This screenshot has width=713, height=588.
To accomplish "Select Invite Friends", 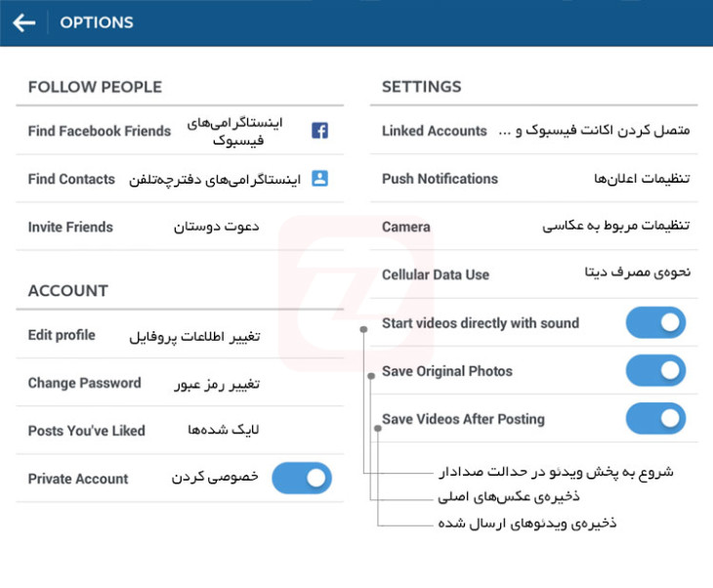I will tap(180, 227).
